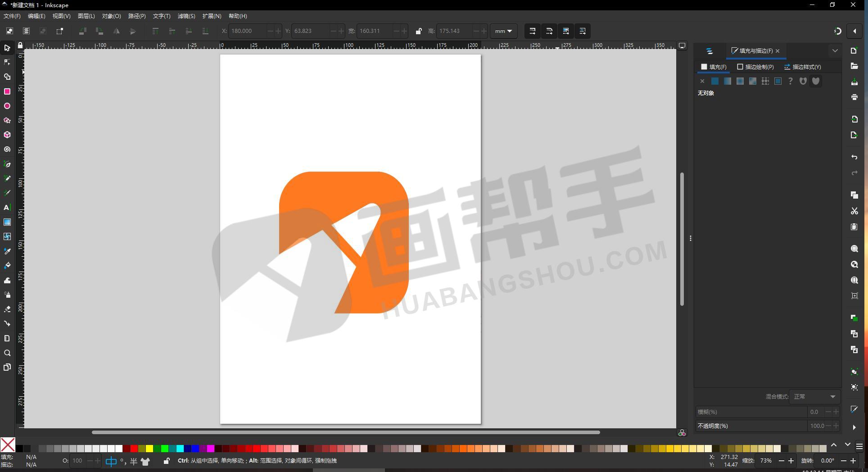
Task: Pick the pure red palette swatch
Action: coord(134,449)
